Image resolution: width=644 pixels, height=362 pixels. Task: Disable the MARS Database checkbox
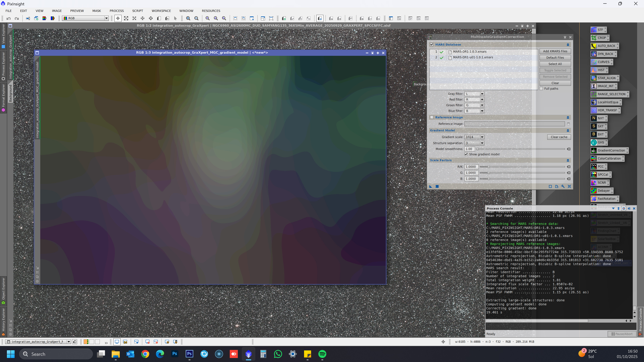pyautogui.click(x=432, y=45)
